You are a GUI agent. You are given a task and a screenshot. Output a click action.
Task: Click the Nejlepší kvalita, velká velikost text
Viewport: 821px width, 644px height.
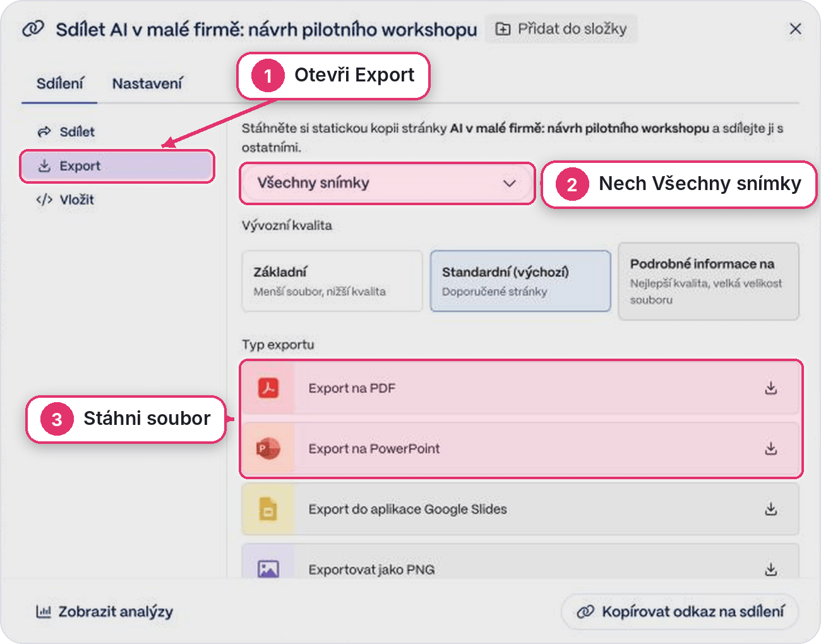point(706,292)
